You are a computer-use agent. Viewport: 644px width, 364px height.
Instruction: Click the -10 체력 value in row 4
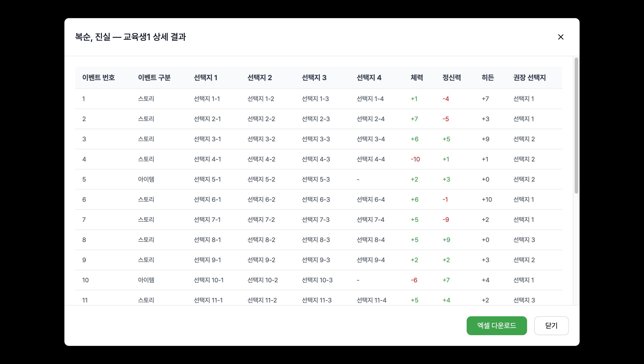(x=415, y=159)
